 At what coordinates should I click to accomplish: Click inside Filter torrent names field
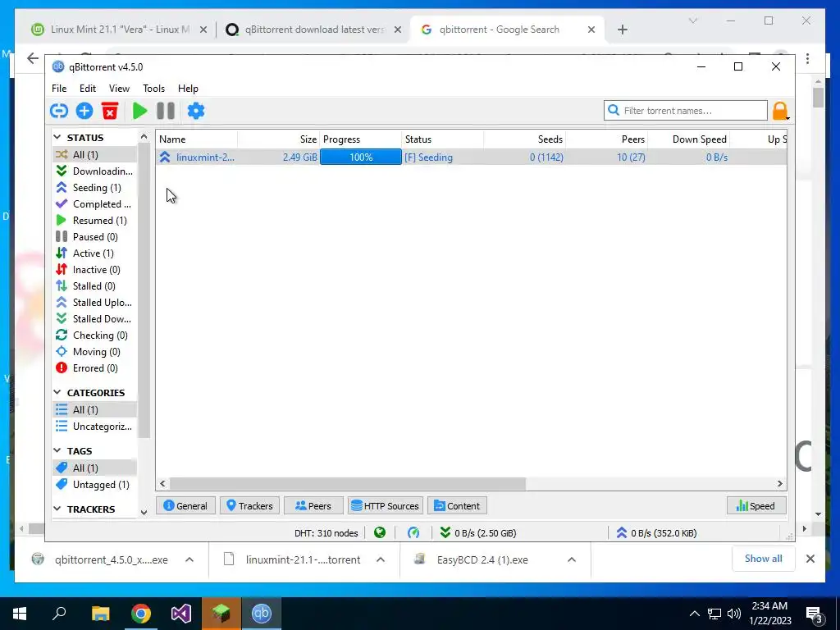pyautogui.click(x=686, y=111)
